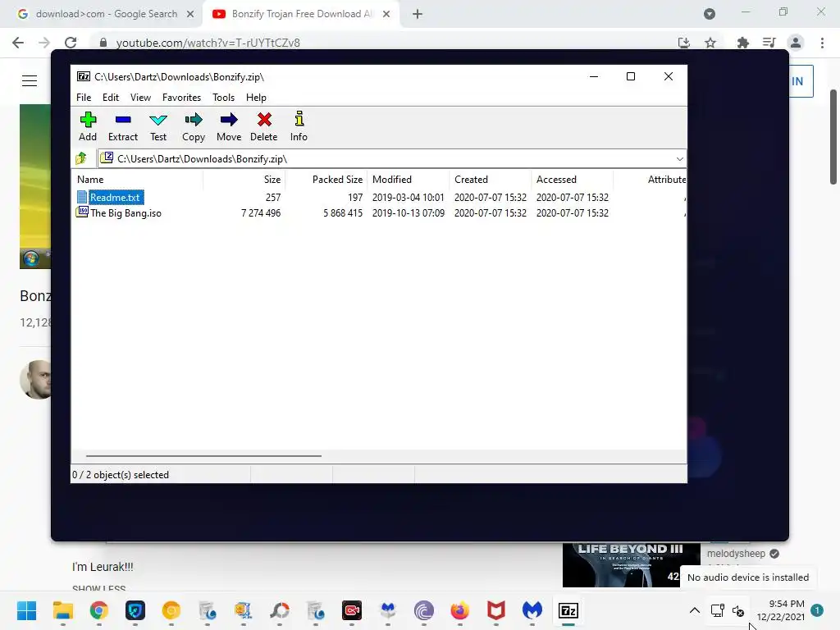Open the Help menu
Viewport: 840px width, 630px height.
256,98
